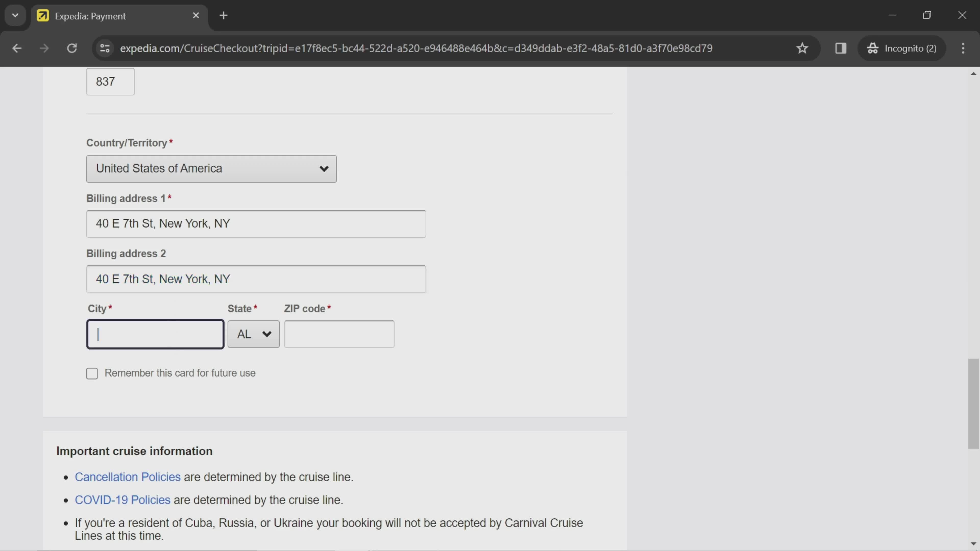The image size is (980, 551).
Task: Open the Cancellation Policies link
Action: 127,476
